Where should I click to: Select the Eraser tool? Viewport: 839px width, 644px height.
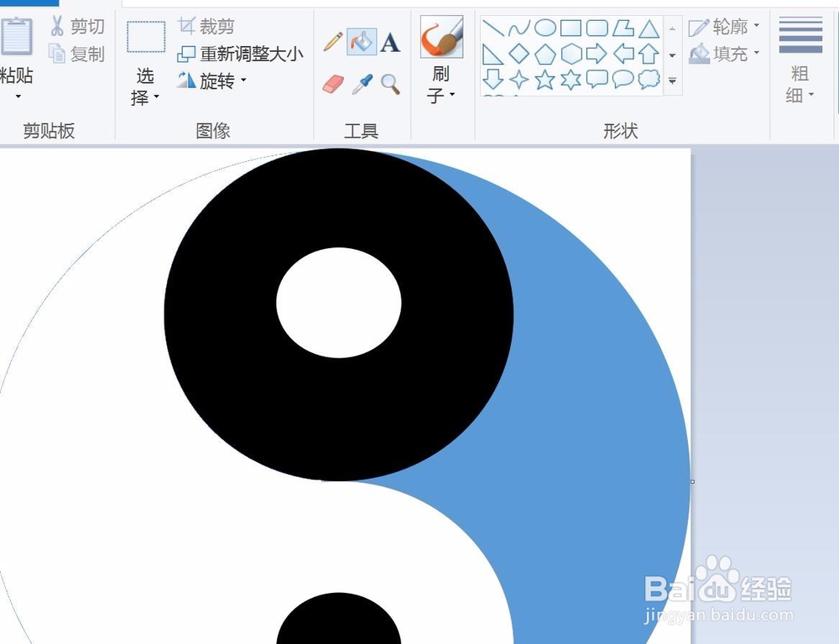point(333,84)
